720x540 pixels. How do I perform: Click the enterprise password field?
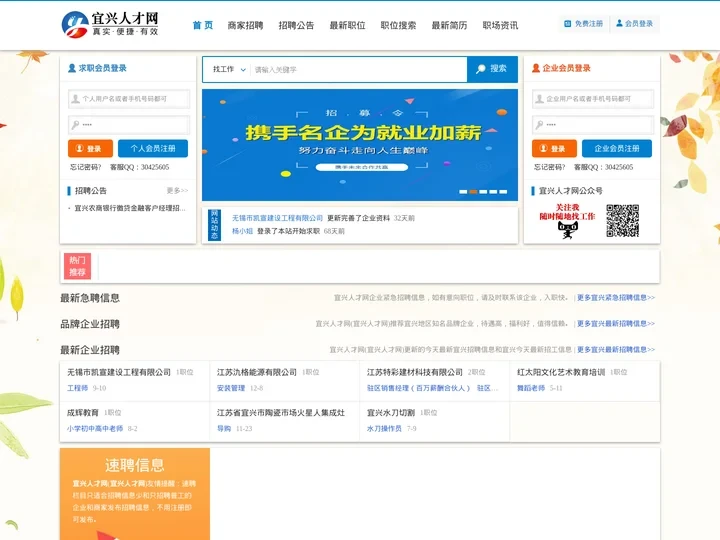coord(593,124)
